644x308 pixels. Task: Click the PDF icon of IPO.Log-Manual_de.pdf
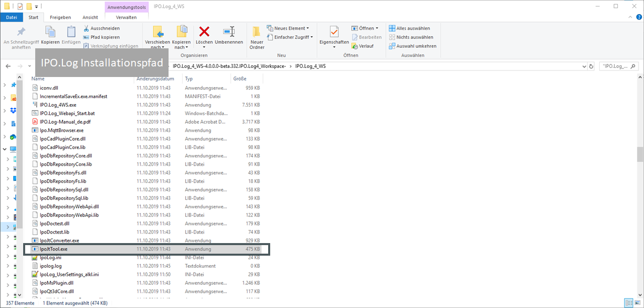point(35,122)
